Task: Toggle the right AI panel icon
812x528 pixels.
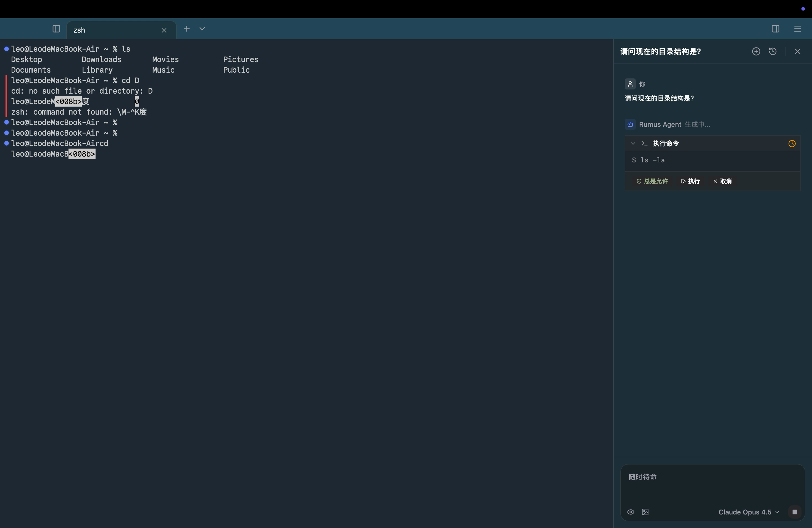Action: [775, 29]
